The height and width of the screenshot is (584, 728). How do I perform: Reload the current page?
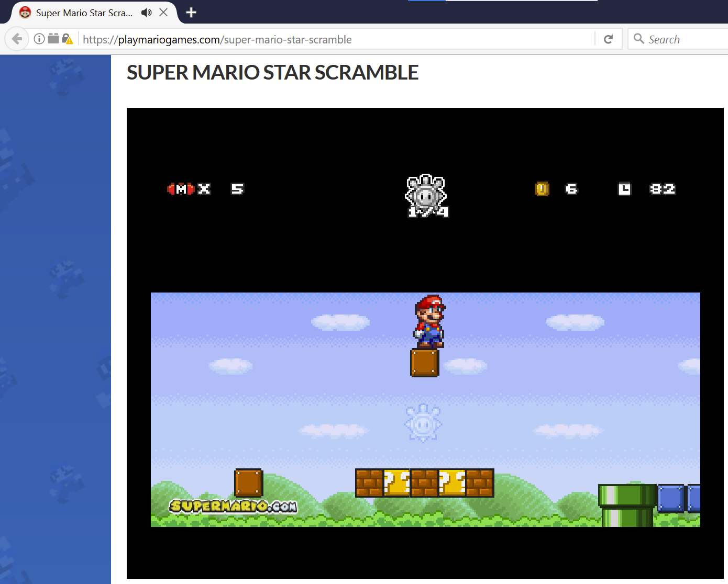(x=608, y=38)
